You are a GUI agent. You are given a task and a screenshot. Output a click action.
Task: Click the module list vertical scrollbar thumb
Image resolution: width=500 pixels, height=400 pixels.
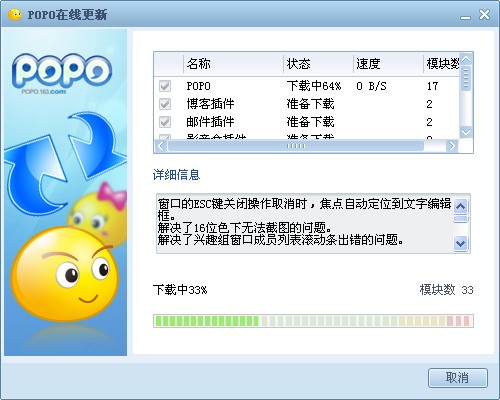(x=466, y=78)
